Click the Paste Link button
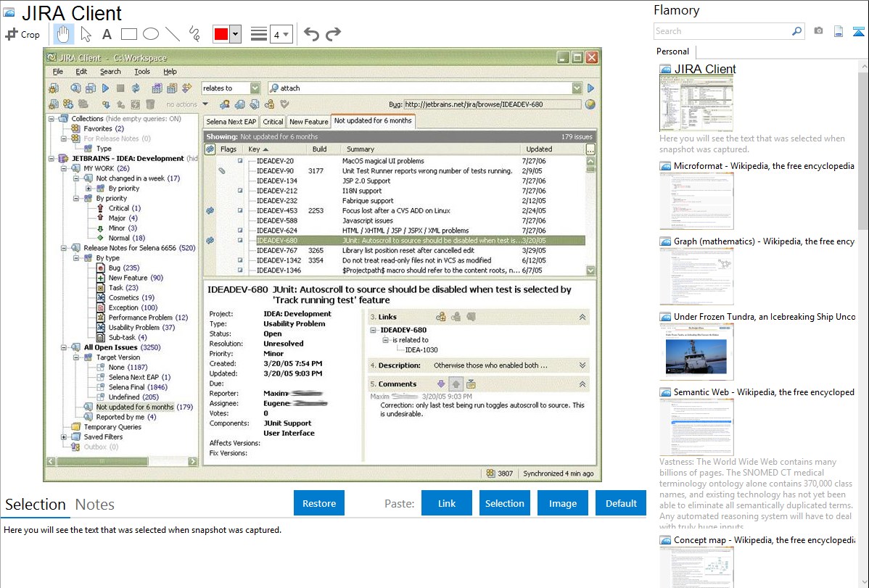 (x=447, y=503)
